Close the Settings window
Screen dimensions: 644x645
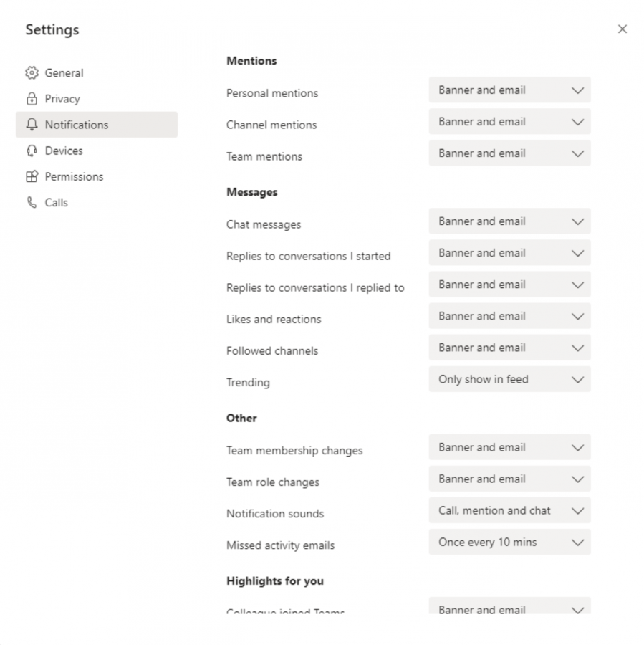click(x=623, y=29)
